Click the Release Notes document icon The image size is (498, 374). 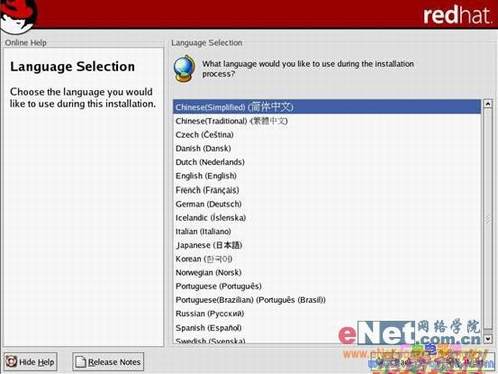pyautogui.click(x=80, y=362)
